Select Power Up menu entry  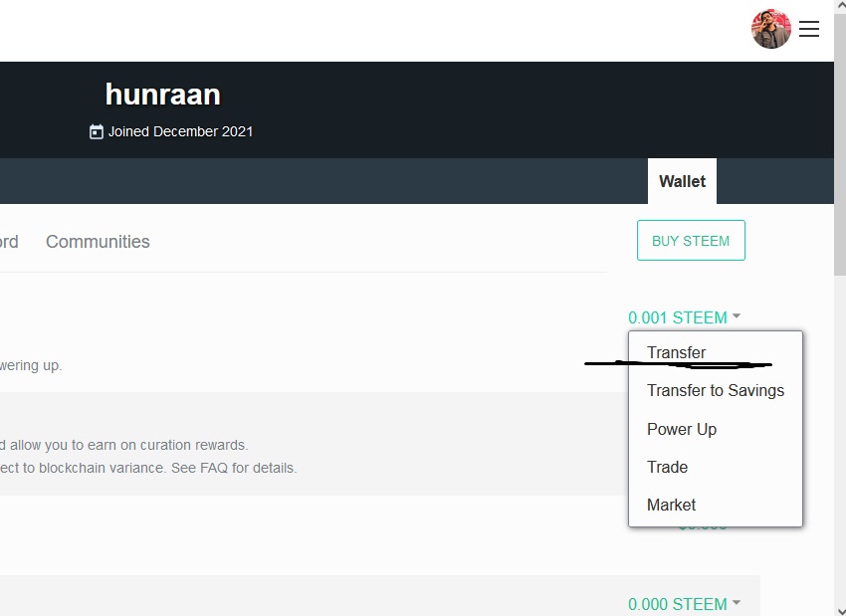pos(682,429)
